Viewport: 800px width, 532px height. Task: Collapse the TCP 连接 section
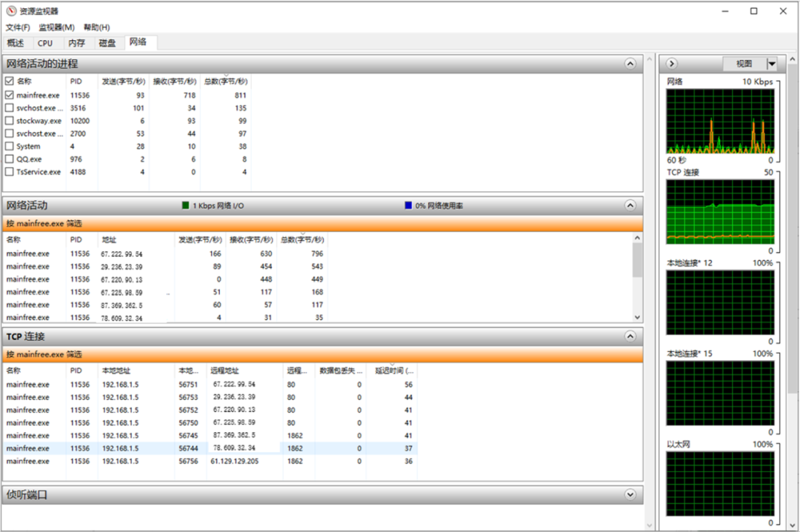(630, 336)
